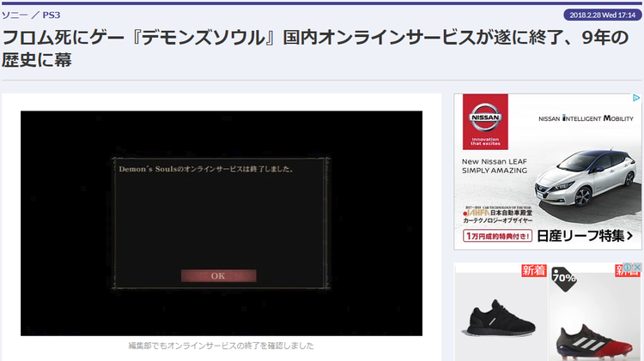This screenshot has width=644, height=361.
Task: Click the New Nissan LEAF SIMPLY AMAZING text
Action: point(495,166)
